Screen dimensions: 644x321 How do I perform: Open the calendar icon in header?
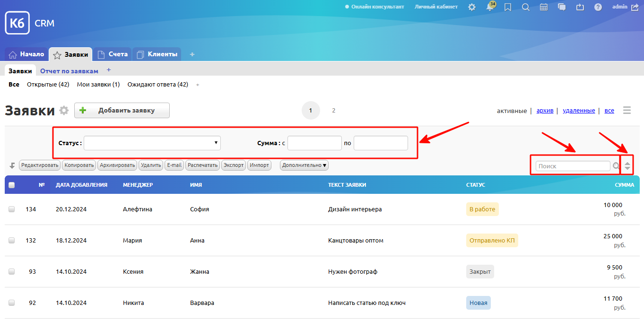pyautogui.click(x=544, y=7)
